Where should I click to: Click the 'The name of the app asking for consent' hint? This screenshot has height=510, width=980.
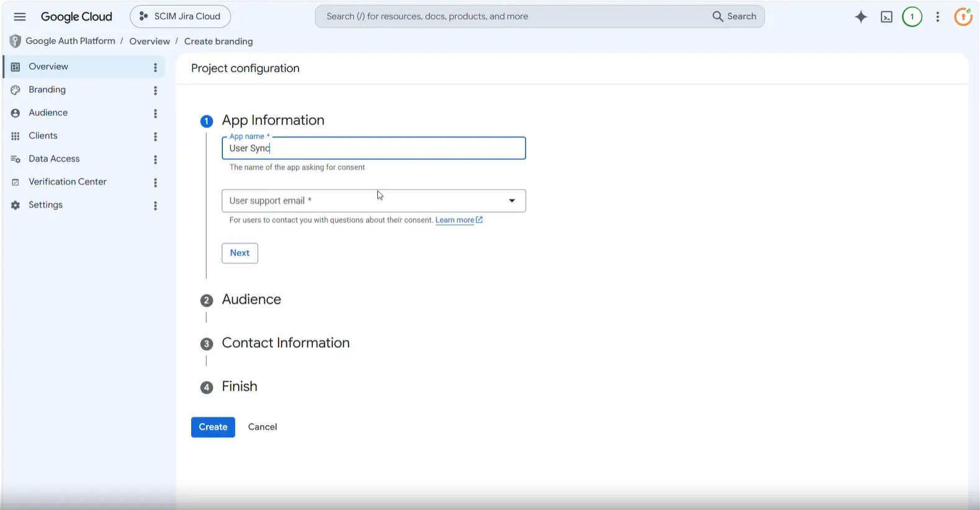coord(297,167)
